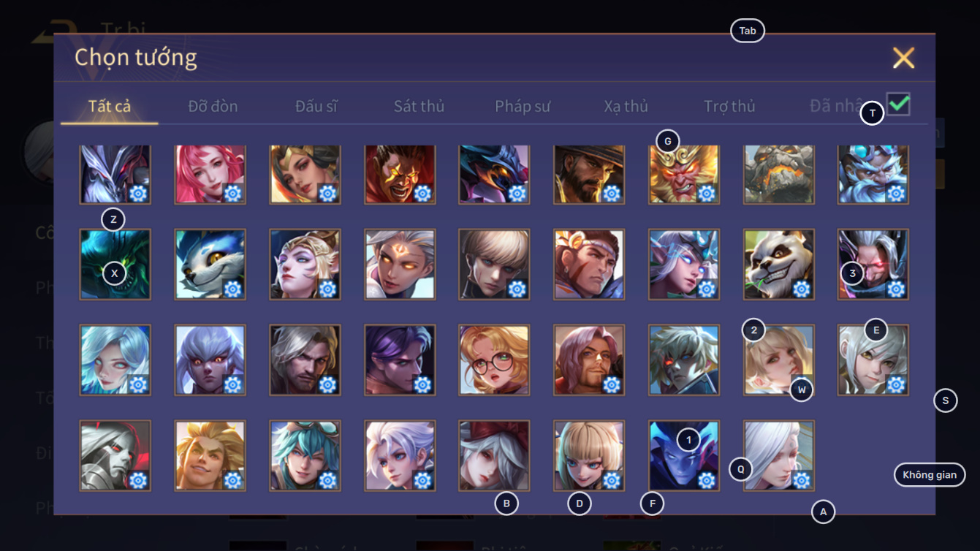The width and height of the screenshot is (980, 551).
Task: Pick the cowboy with black hat hero
Action: (x=589, y=173)
